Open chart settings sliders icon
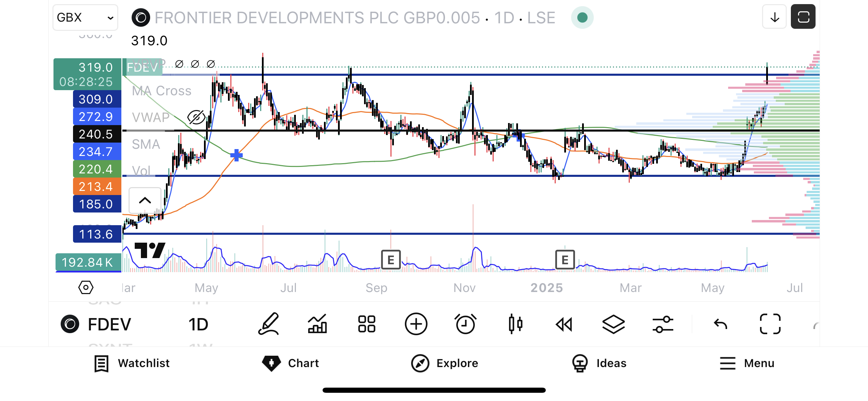 click(x=663, y=324)
